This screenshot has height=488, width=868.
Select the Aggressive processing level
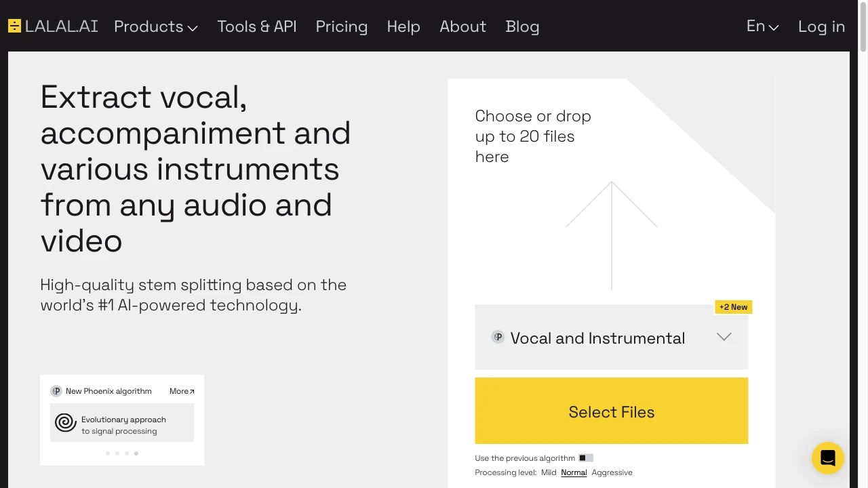[612, 472]
